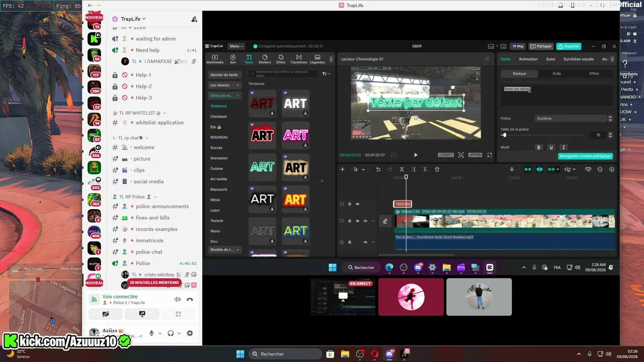Enter fullscreen preview in CapCut player
This screenshot has height=362, width=644.
click(x=490, y=155)
